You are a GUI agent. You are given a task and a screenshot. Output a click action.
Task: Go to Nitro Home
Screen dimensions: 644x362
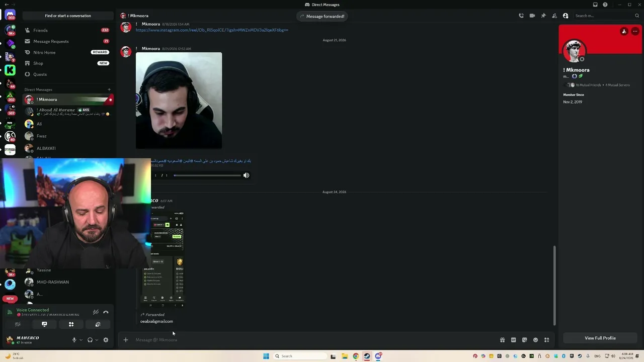click(68, 52)
